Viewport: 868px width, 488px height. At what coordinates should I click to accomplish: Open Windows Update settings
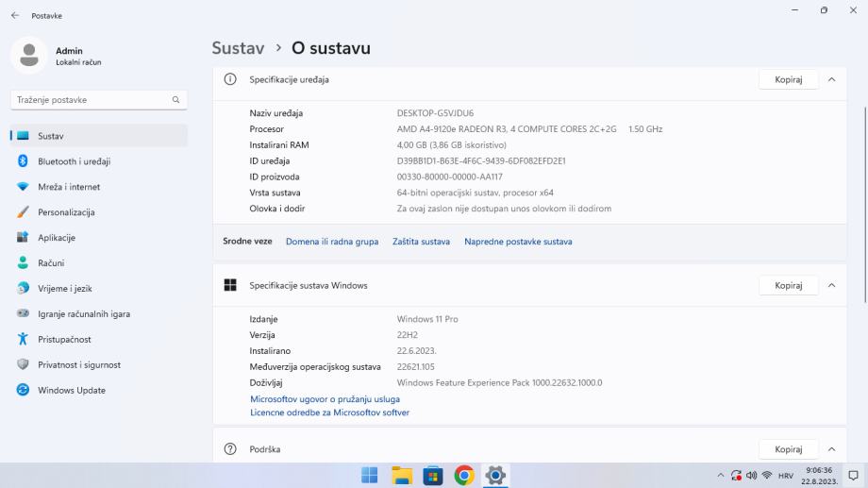99,391
